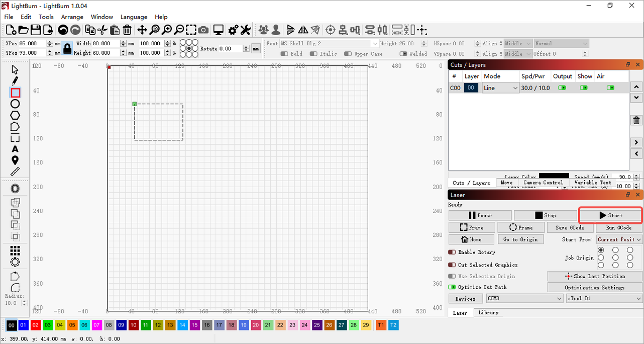
Task: Disable Optimize Cut Path toggle
Action: (452, 287)
